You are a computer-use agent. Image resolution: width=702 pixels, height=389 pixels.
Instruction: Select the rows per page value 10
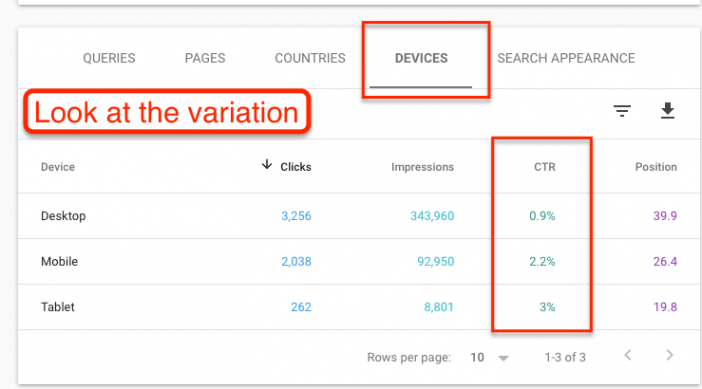tap(477, 357)
